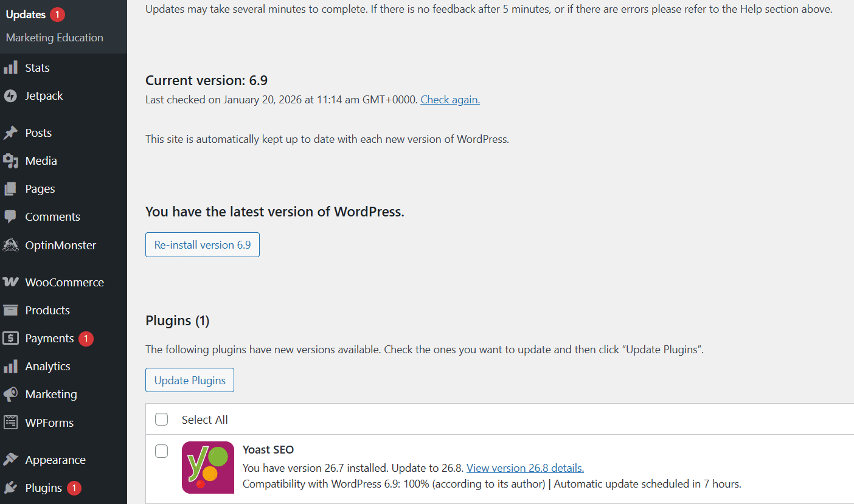Click the Appearance paintbrush icon
This screenshot has width=854, height=504.
coord(12,460)
